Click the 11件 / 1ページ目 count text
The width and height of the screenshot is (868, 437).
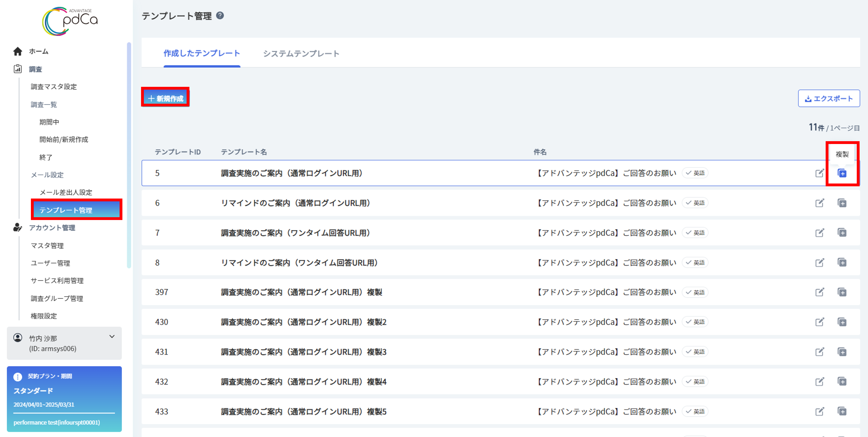[x=834, y=127]
